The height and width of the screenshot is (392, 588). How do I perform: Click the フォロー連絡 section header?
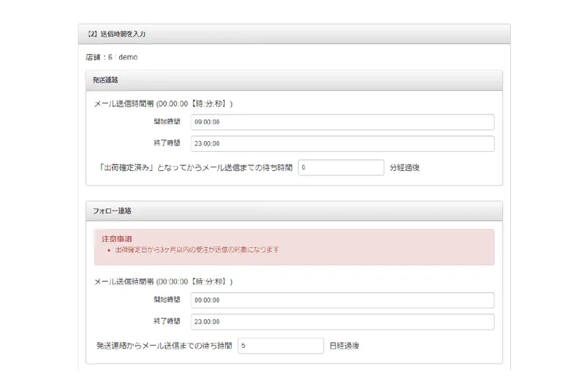click(x=294, y=211)
